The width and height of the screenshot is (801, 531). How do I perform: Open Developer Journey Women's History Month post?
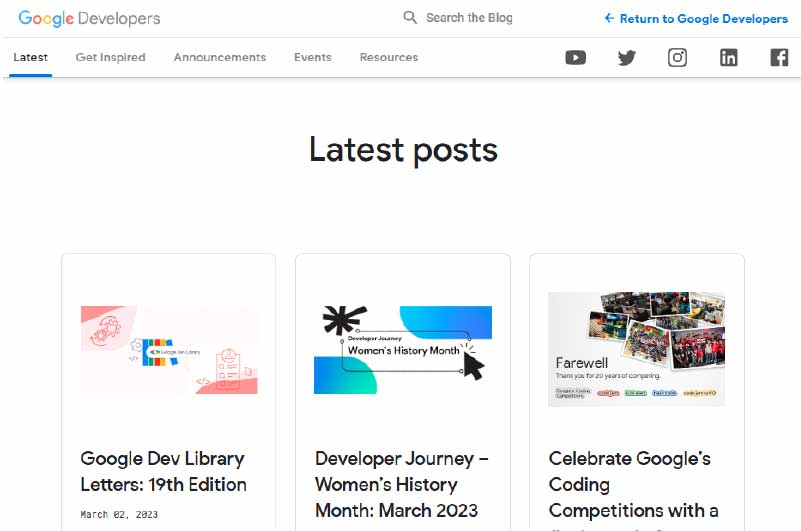402,484
